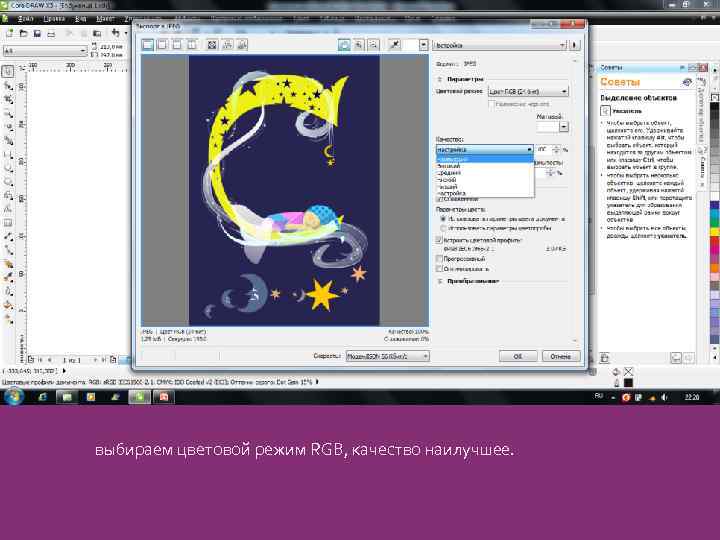Select the Shape tool in toolbox

(x=8, y=86)
